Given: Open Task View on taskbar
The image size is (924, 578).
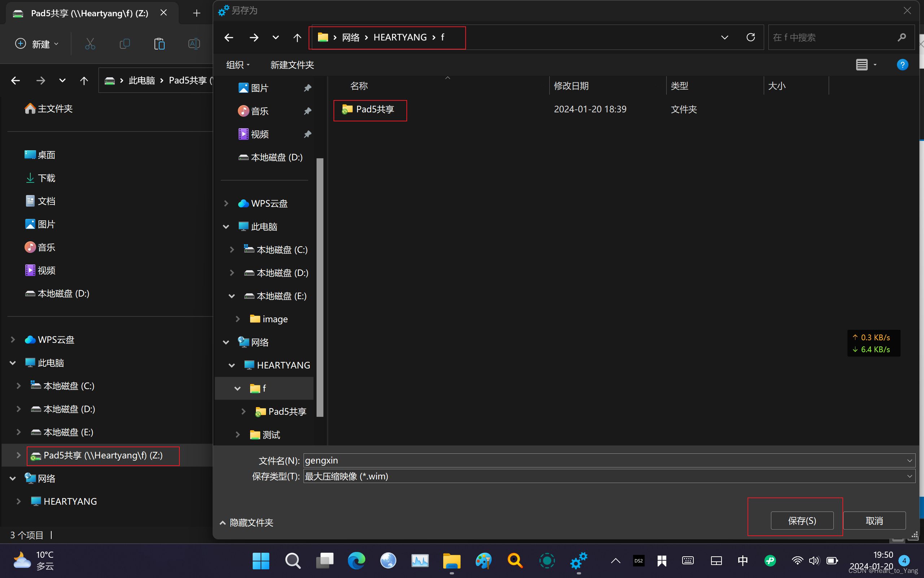Looking at the screenshot, I should pyautogui.click(x=324, y=561).
